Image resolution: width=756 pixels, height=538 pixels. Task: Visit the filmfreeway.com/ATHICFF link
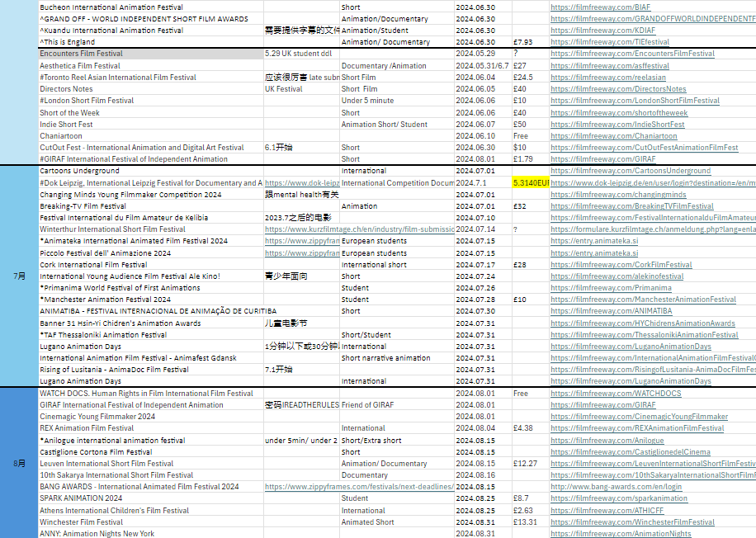point(607,511)
